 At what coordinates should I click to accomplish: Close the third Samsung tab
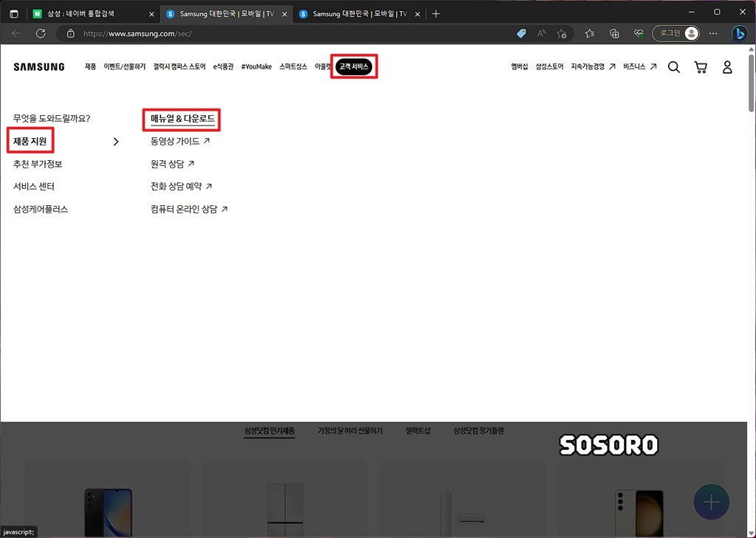418,14
